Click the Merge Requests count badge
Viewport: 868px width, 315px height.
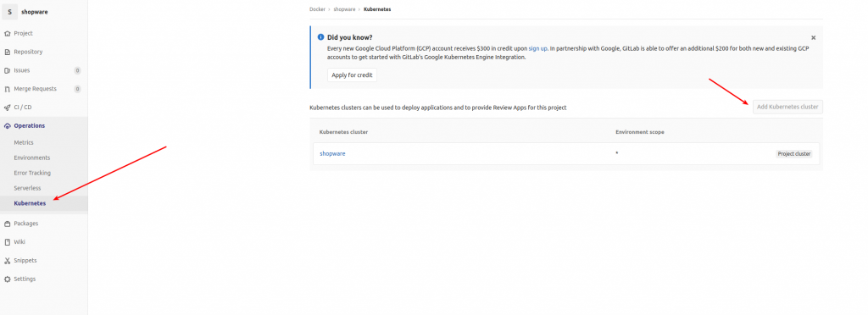(x=77, y=89)
